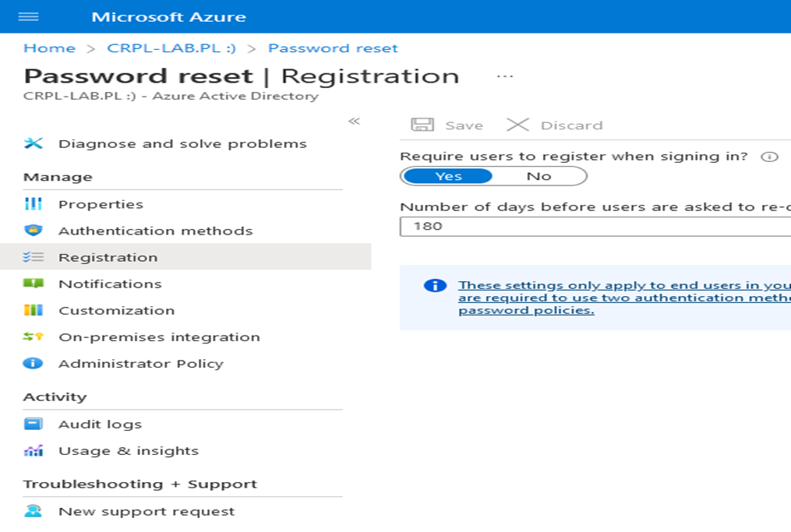Viewport: 791px width, 532px height.
Task: Open the ellipsis more options menu
Action: click(505, 76)
